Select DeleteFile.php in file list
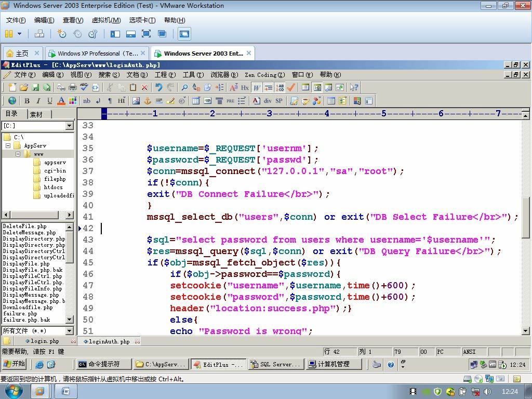The image size is (532, 399). 24,226
